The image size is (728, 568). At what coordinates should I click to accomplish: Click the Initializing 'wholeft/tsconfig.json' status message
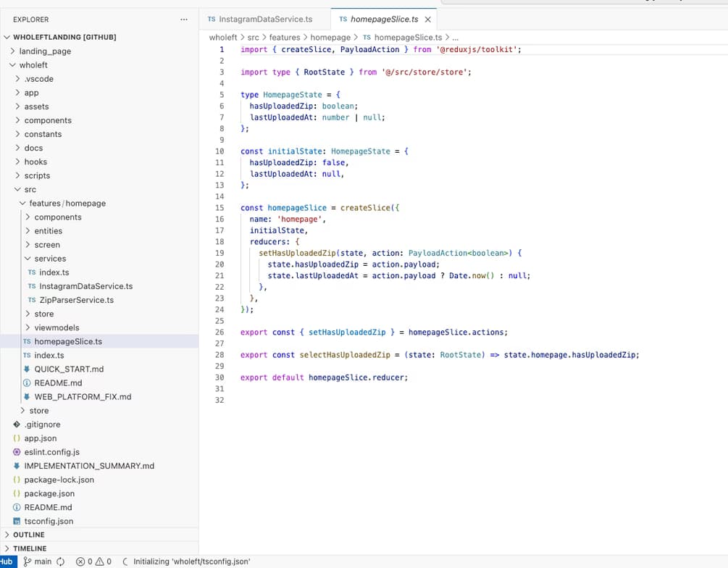coord(187,561)
